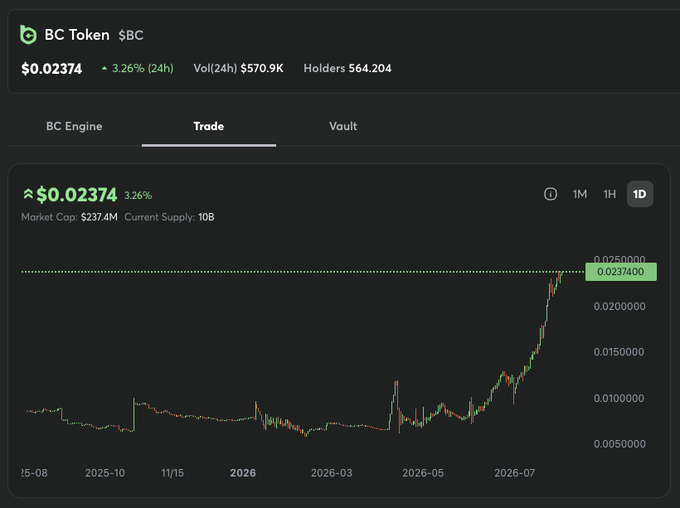Viewport: 680px width, 508px height.
Task: Set chart interval to 1H
Action: click(x=609, y=194)
